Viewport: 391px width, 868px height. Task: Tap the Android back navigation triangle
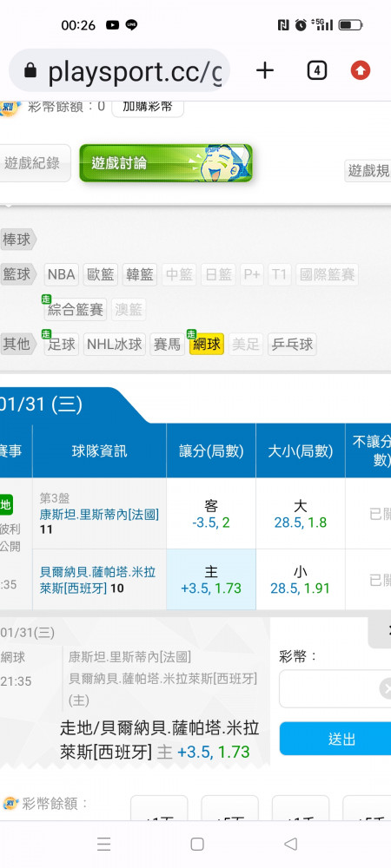(x=290, y=844)
